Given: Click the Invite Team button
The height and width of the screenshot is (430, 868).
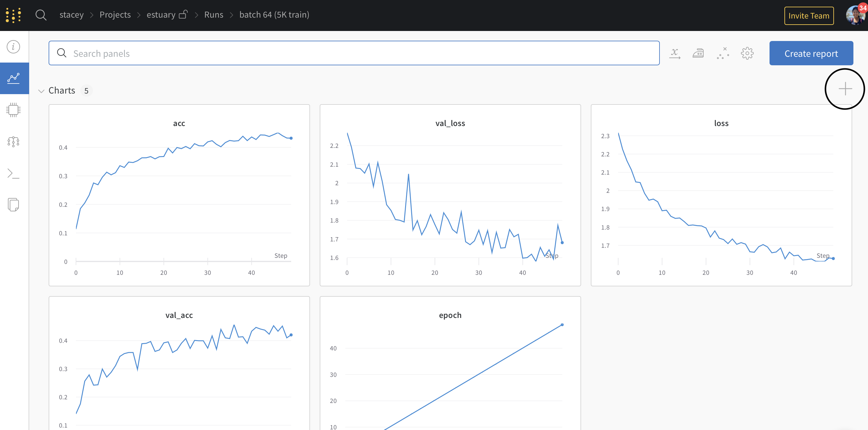Looking at the screenshot, I should 808,16.
